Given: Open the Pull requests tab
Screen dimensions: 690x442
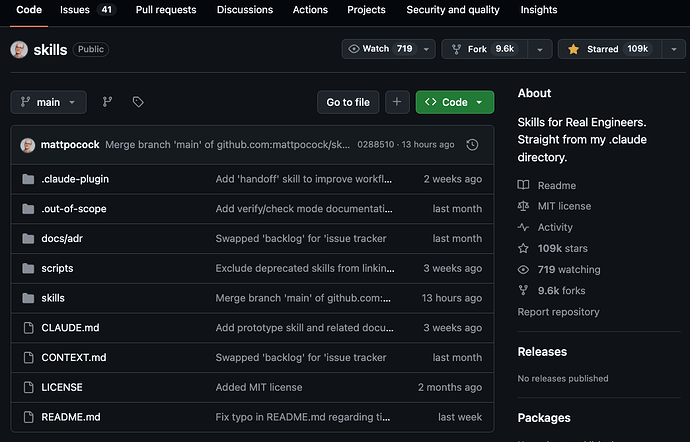Looking at the screenshot, I should pos(166,10).
